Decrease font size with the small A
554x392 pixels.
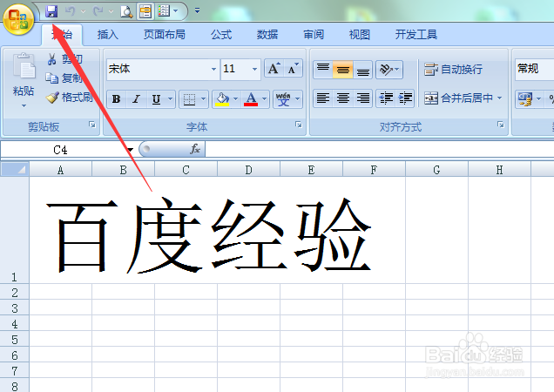pyautogui.click(x=293, y=68)
